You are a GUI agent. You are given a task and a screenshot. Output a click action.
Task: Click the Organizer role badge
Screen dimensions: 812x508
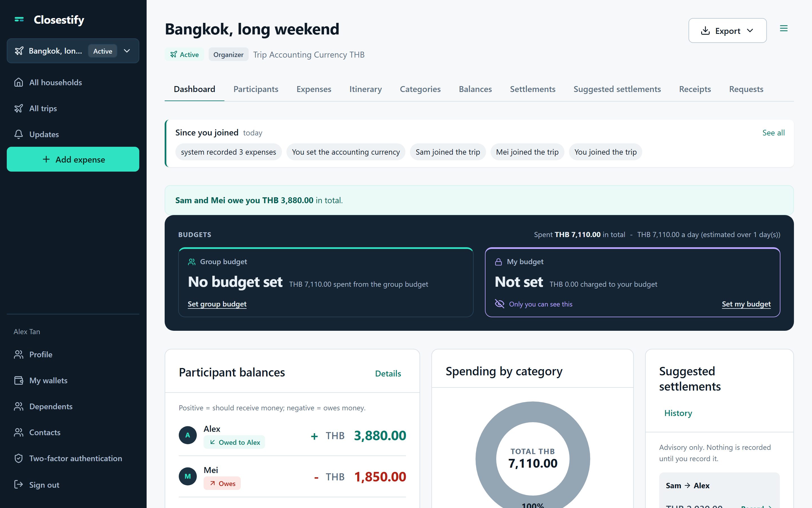(228, 54)
